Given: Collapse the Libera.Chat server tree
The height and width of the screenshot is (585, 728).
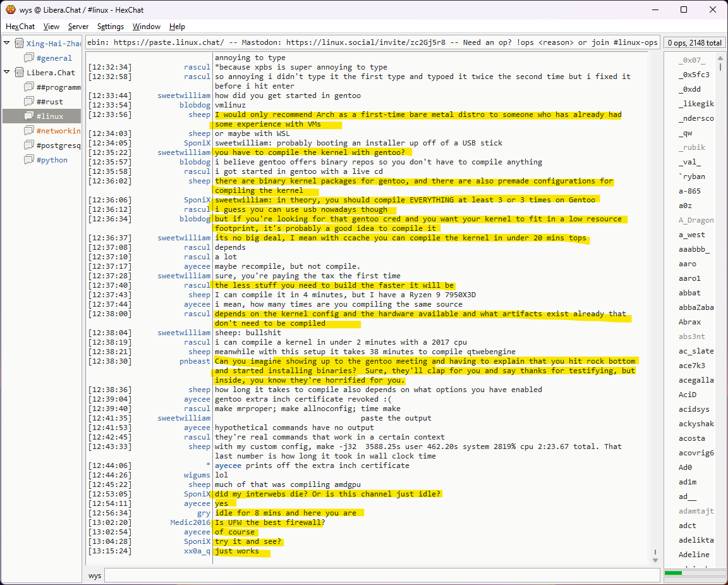Looking at the screenshot, I should pyautogui.click(x=7, y=72).
